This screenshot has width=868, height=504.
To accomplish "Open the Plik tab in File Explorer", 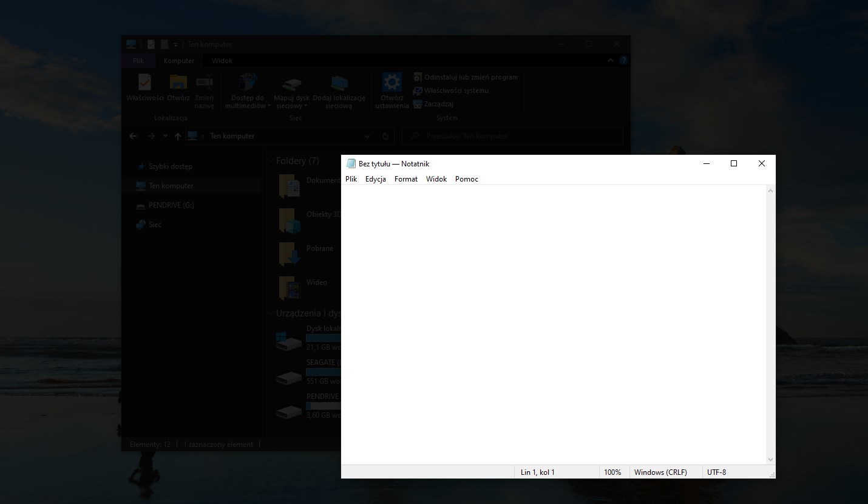I will point(139,61).
